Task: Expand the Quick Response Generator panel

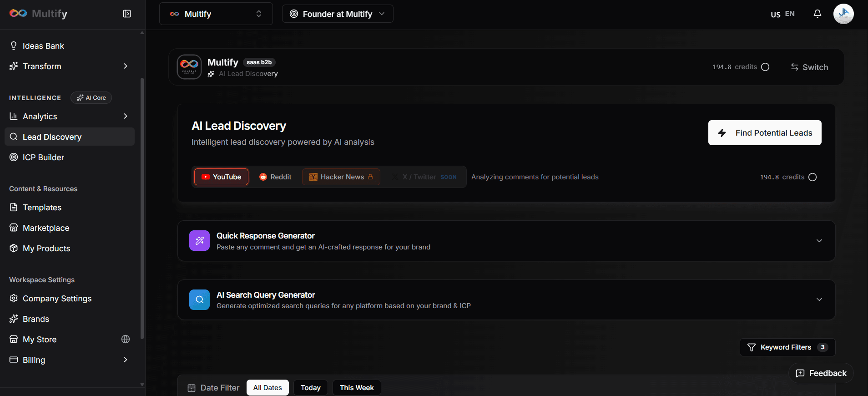Action: pos(506,241)
